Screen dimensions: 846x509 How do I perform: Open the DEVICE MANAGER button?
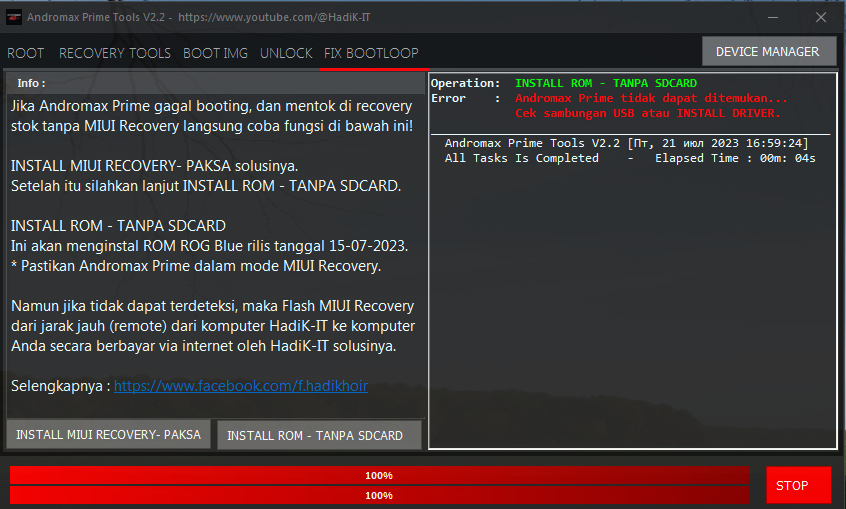[x=768, y=52]
